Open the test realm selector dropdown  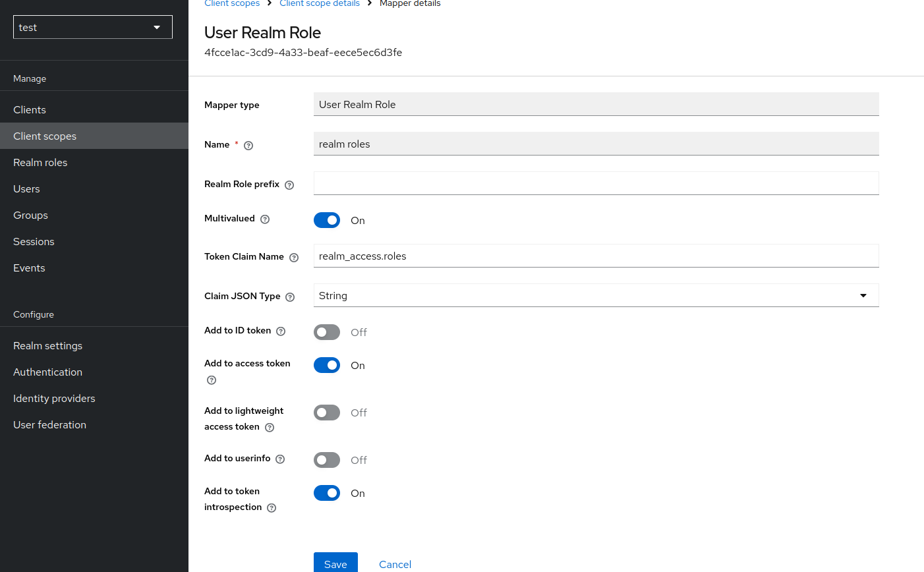(x=93, y=27)
